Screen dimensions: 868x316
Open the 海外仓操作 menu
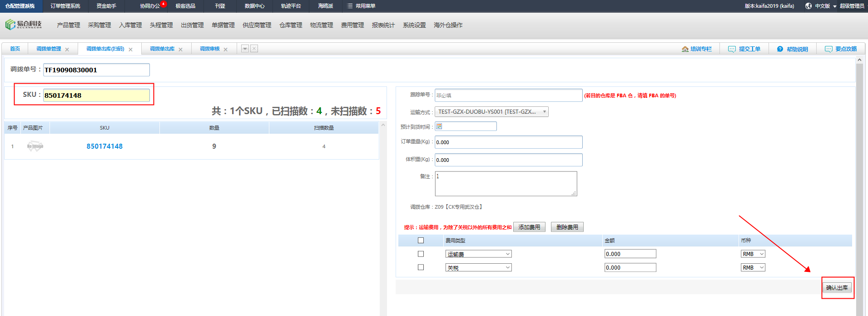[448, 25]
